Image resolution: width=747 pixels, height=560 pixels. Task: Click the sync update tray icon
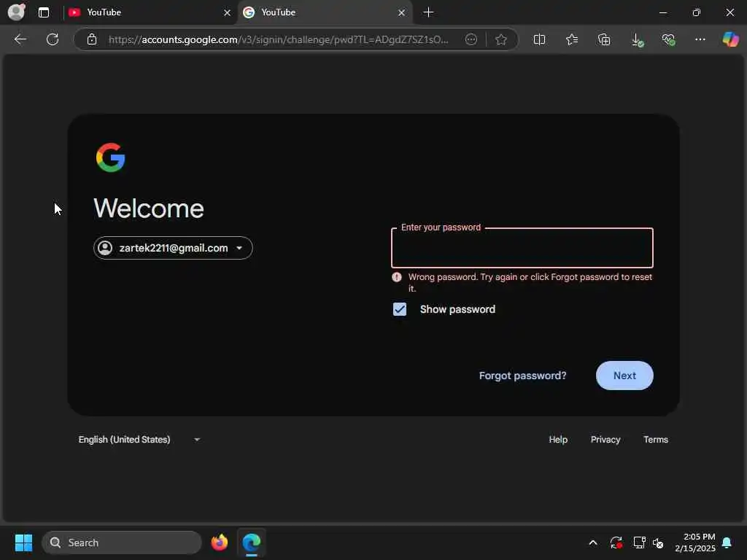tap(616, 542)
